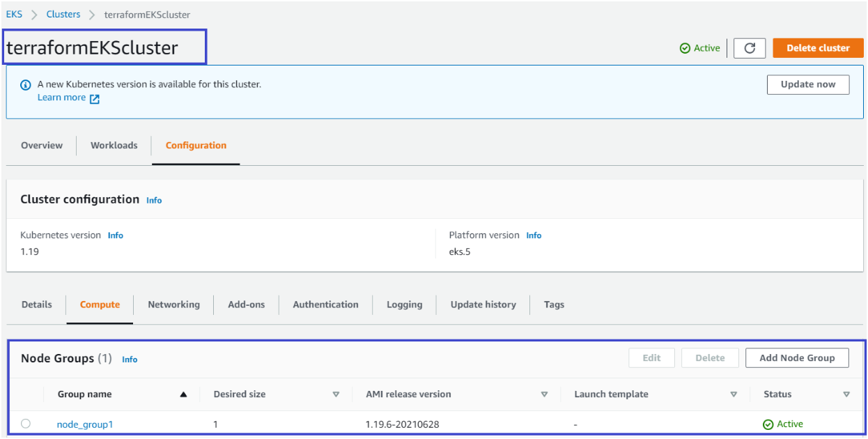The image size is (868, 439).
Task: Switch to the Overview tab
Action: [42, 146]
